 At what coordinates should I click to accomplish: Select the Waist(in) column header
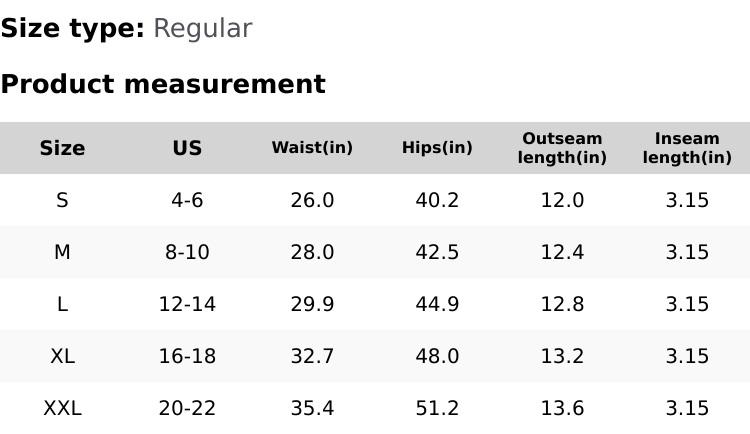point(312,148)
